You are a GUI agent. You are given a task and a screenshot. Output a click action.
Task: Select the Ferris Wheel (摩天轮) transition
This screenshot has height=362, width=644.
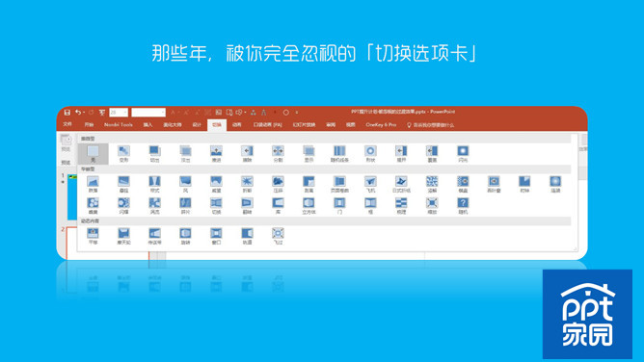123,236
